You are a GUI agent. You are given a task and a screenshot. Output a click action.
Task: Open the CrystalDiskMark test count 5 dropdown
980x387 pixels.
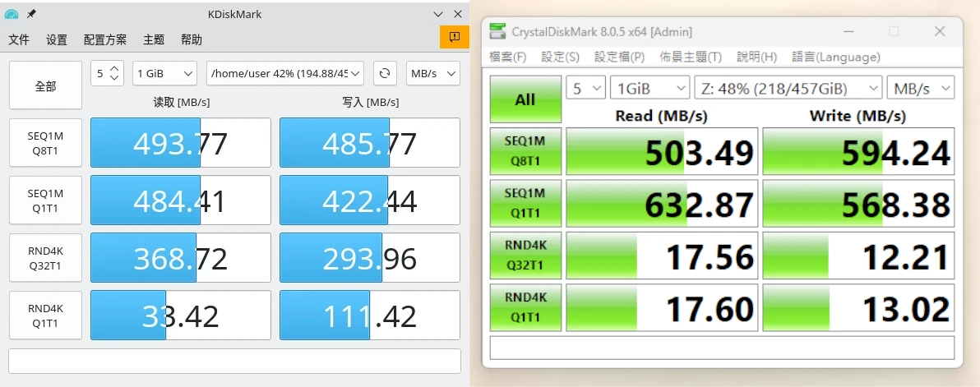coord(585,88)
